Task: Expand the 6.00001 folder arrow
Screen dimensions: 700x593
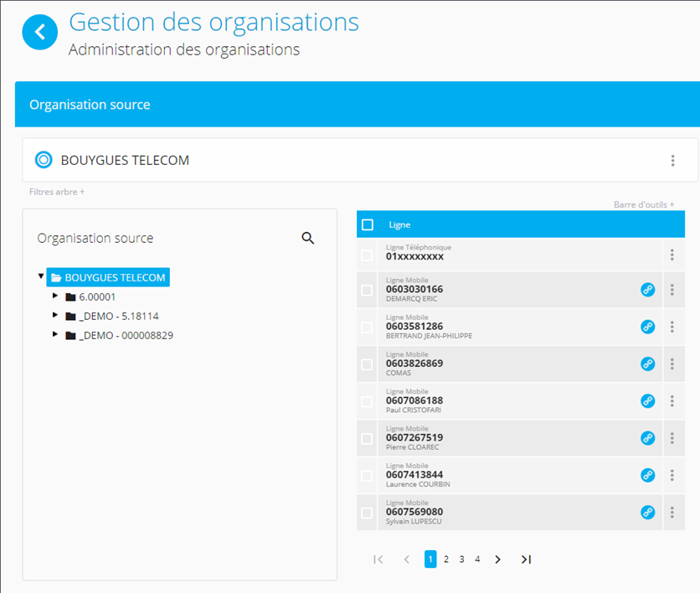Action: tap(55, 296)
